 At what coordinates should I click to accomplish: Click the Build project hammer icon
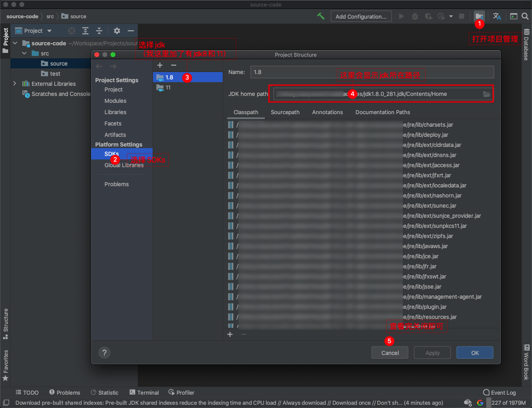321,16
